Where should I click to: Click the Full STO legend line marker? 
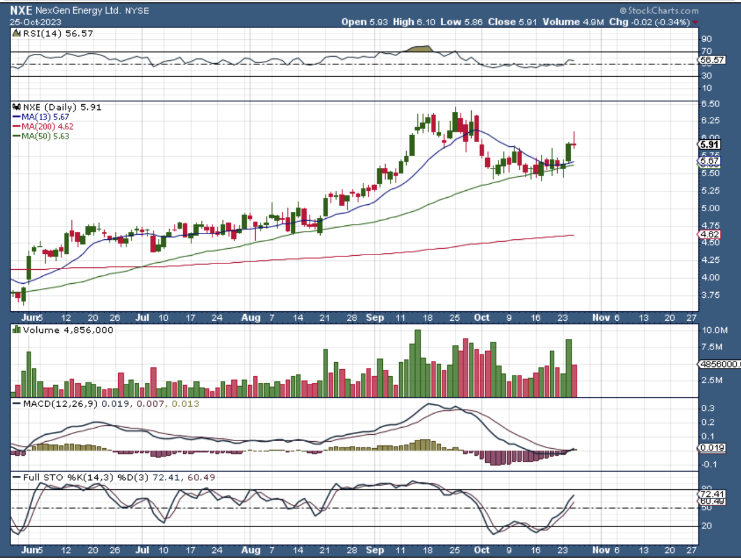coord(17,477)
